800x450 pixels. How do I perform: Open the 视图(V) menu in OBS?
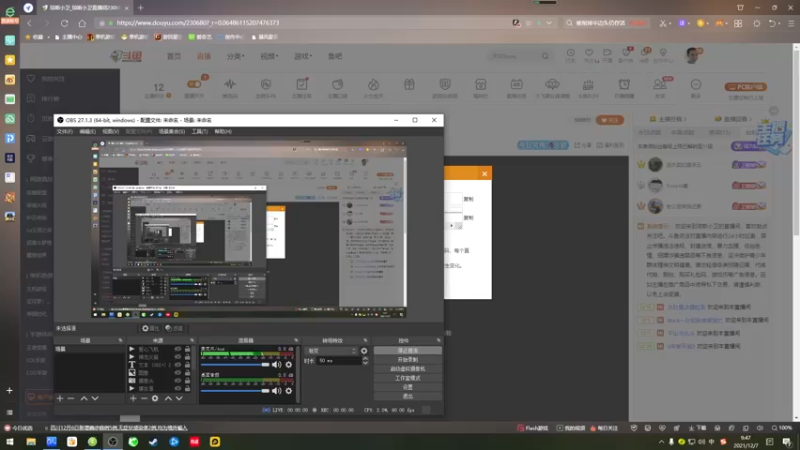click(111, 132)
